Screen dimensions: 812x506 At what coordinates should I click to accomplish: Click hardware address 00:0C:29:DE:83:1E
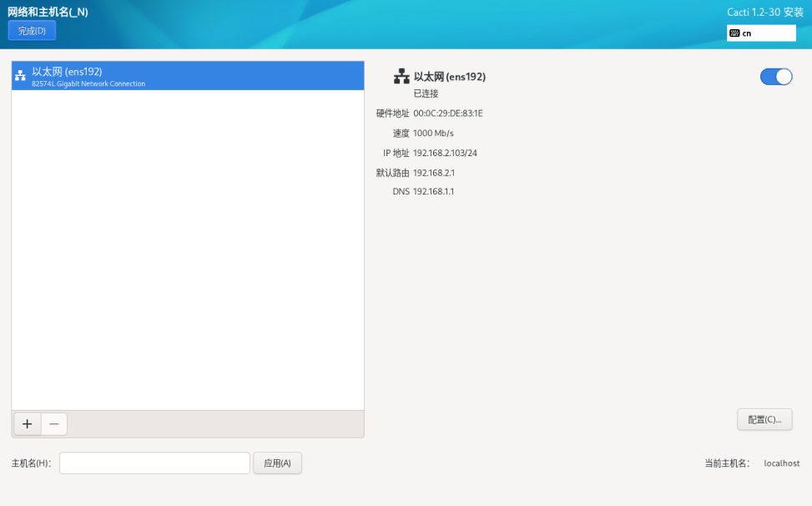[448, 114]
